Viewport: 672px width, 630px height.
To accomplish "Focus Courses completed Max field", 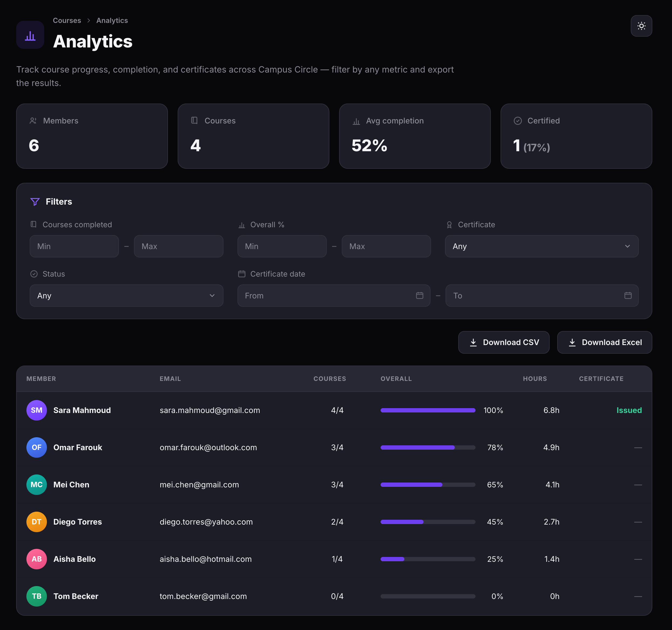I will click(178, 246).
